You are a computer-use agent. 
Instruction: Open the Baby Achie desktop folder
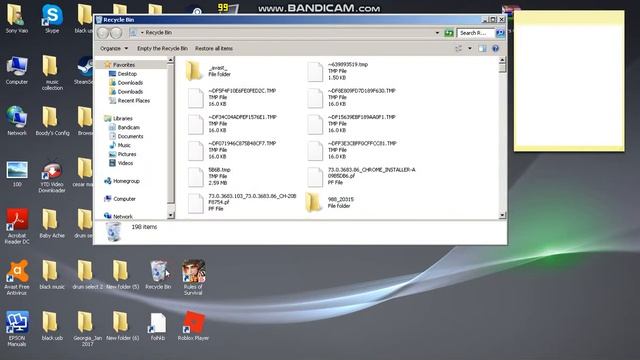click(x=52, y=224)
